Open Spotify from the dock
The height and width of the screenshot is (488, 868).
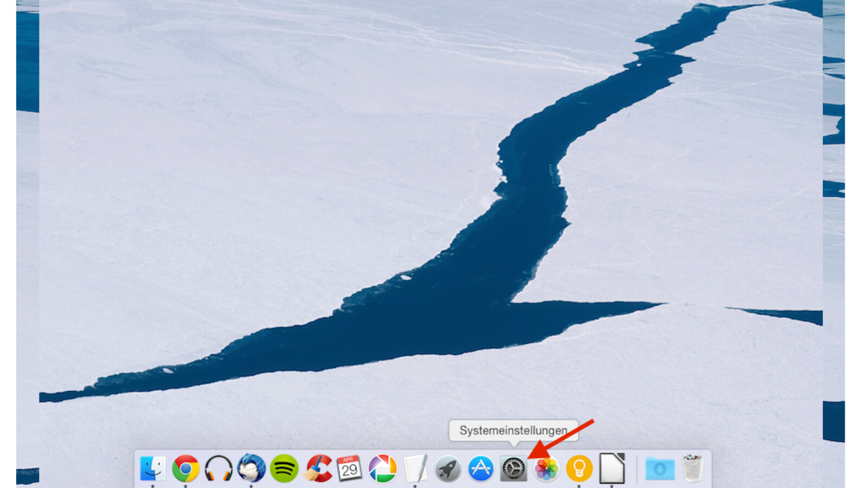coord(284,468)
